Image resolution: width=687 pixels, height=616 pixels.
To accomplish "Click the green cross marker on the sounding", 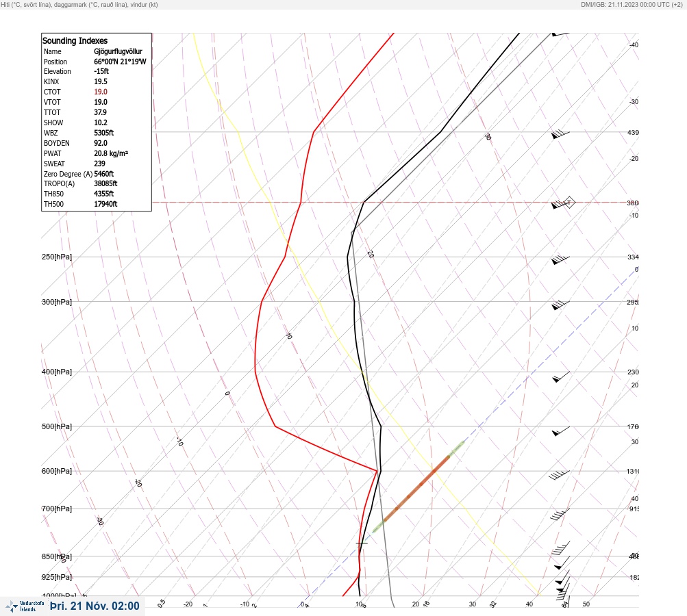I will pyautogui.click(x=362, y=543).
